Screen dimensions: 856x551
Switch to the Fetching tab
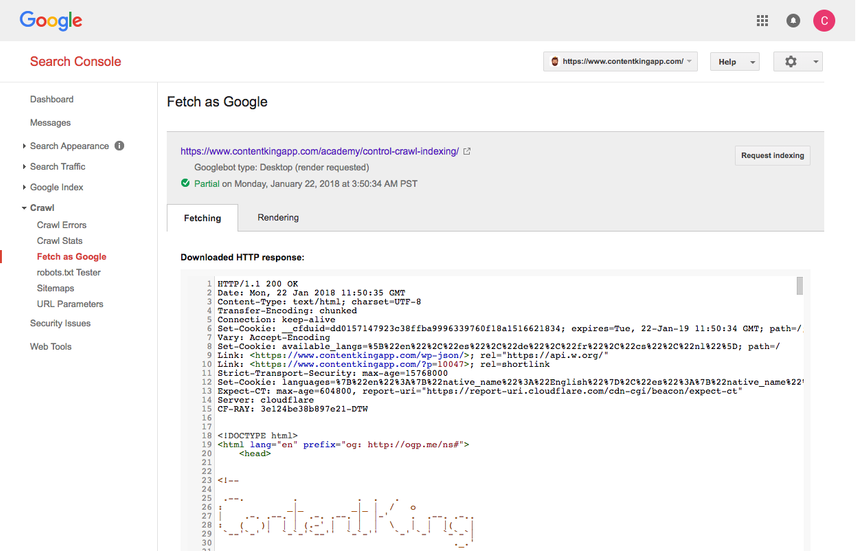pos(203,218)
